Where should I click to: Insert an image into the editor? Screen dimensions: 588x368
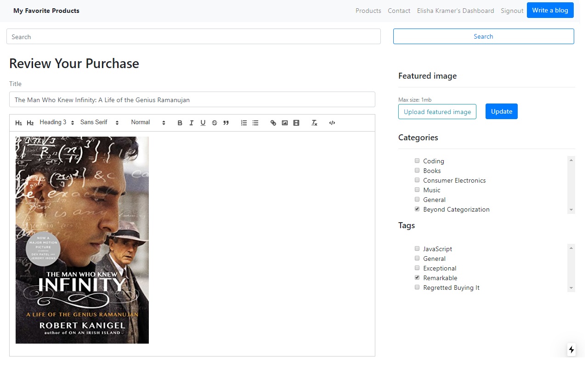(285, 123)
